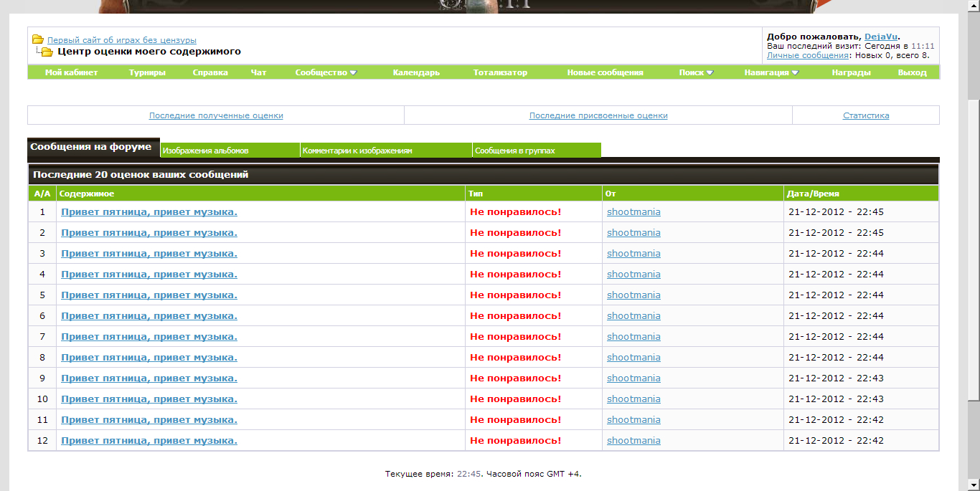
Task: Open the post link in row 4
Action: [149, 275]
